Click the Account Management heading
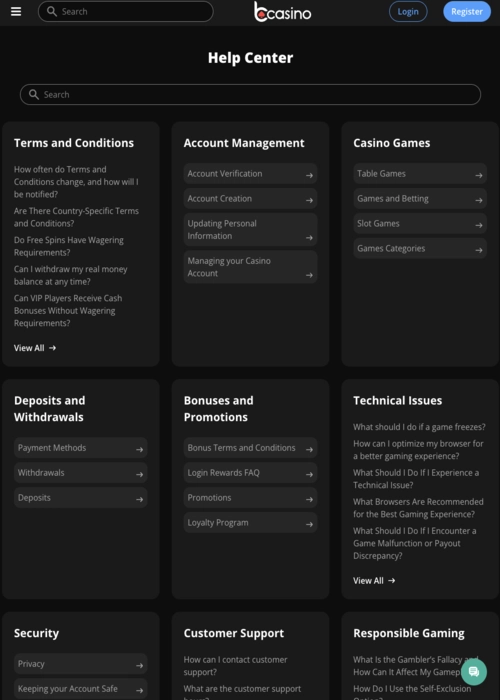The width and height of the screenshot is (500, 700). coord(244,143)
